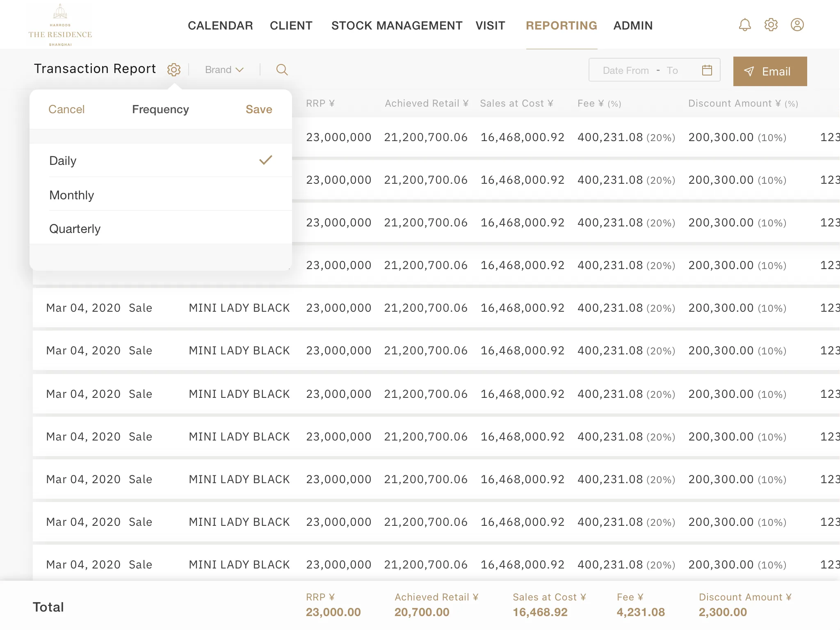This screenshot has width=840, height=630.
Task: Cancel the Frequency popup
Action: (x=66, y=109)
